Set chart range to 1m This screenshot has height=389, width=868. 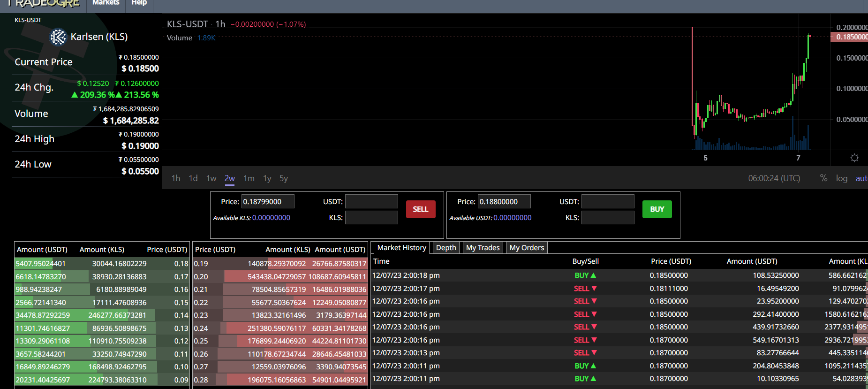click(x=249, y=178)
